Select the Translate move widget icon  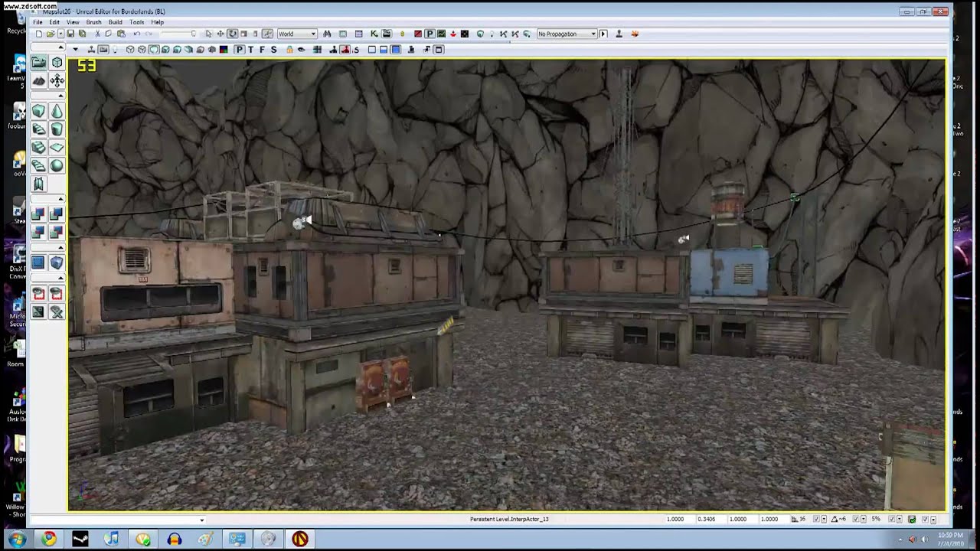click(x=220, y=34)
